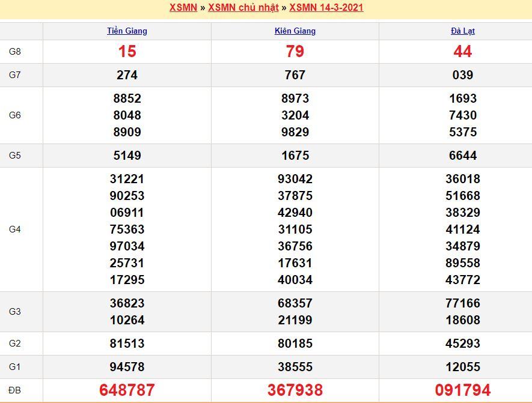Select G6 number 8973
Image resolution: width=532 pixels, height=403 pixels.
(x=295, y=98)
